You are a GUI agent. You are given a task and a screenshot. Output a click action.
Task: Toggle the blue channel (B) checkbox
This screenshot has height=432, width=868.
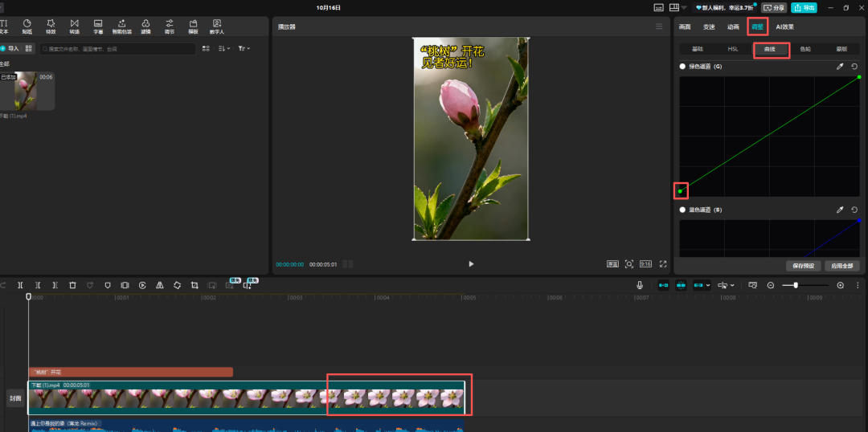coord(683,210)
